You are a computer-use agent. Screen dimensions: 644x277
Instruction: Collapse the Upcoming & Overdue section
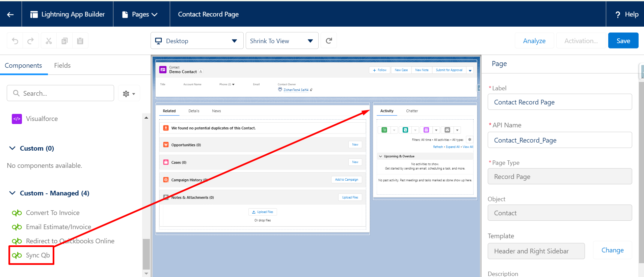[380, 156]
